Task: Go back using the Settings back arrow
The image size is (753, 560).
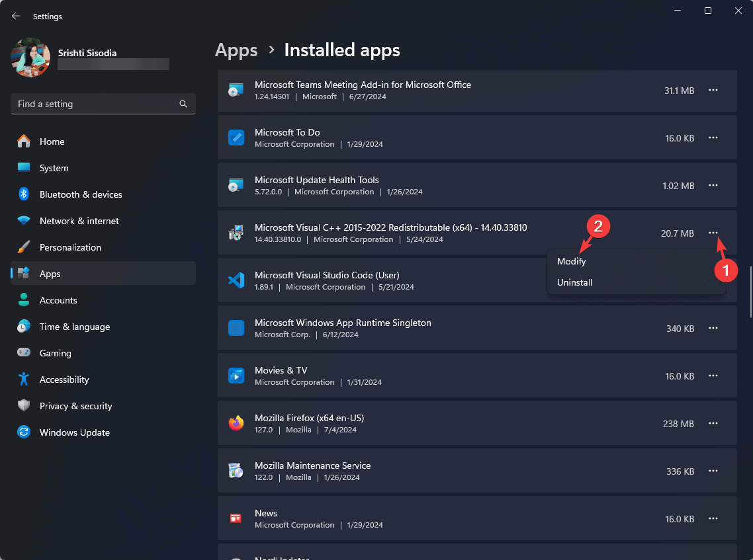Action: 16,16
